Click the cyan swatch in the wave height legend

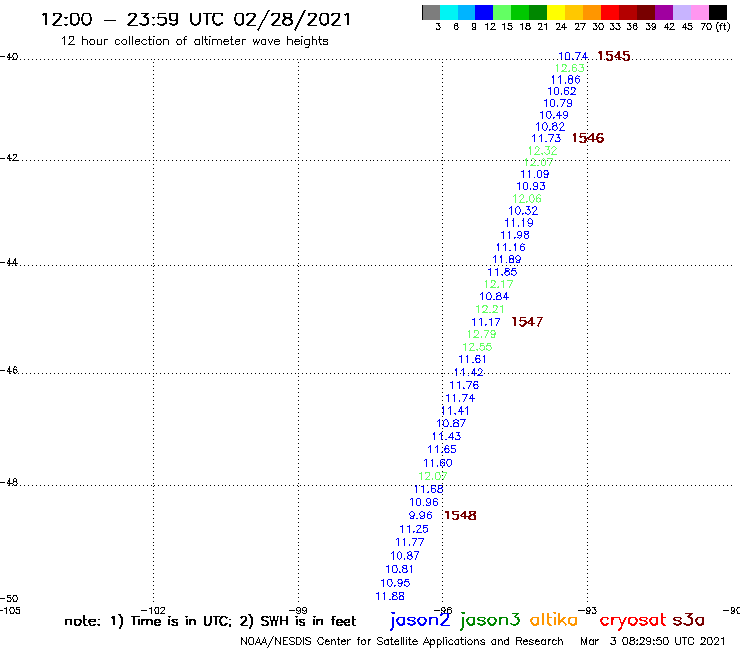[449, 12]
